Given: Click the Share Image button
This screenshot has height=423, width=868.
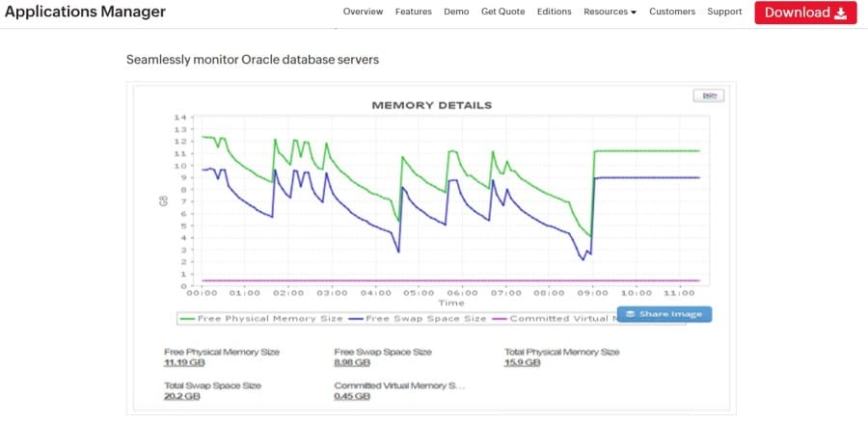Looking at the screenshot, I should pos(665,314).
